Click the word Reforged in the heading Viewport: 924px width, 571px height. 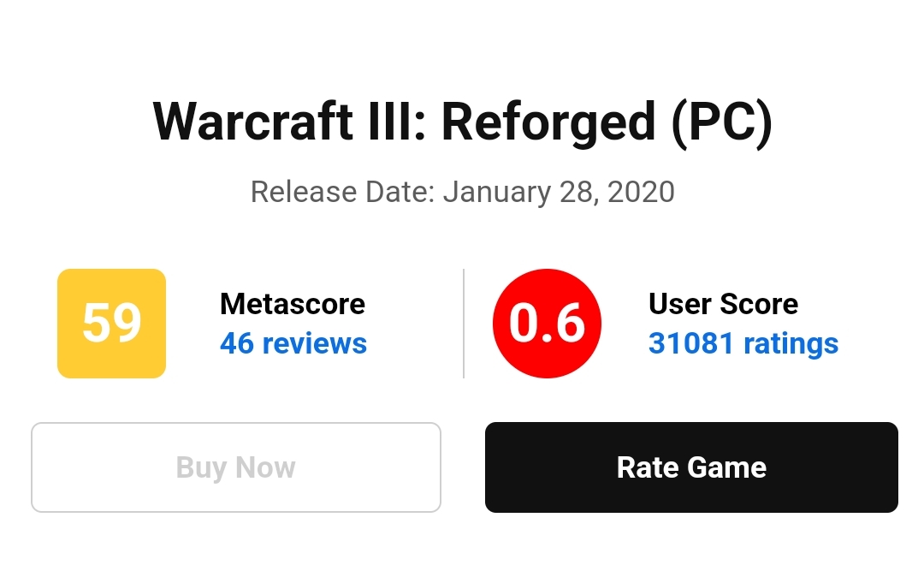point(548,122)
